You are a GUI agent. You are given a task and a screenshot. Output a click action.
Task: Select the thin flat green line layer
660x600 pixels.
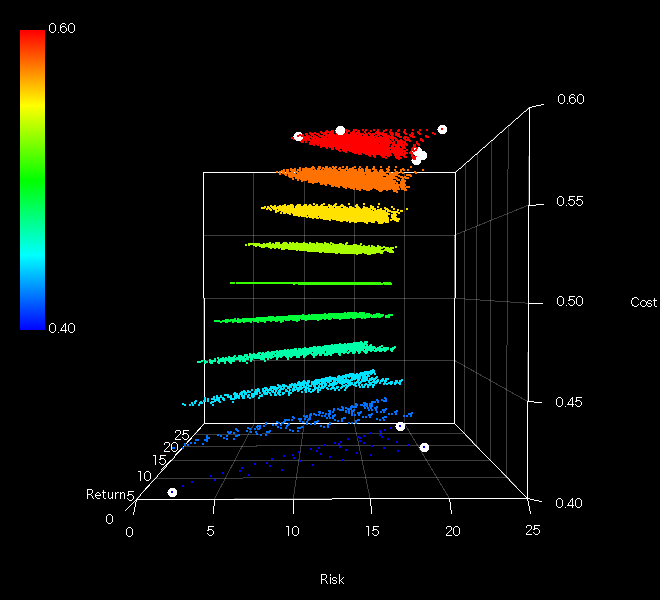coord(311,283)
